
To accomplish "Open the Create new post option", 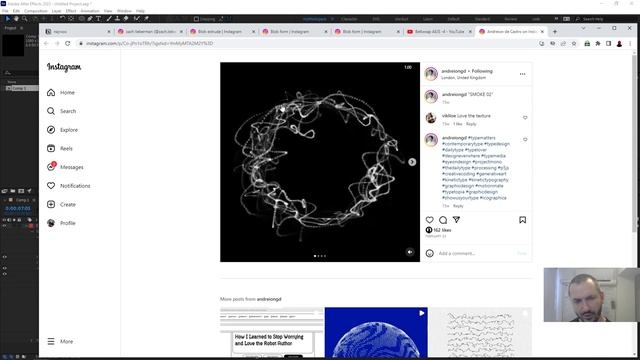I will click(61, 204).
